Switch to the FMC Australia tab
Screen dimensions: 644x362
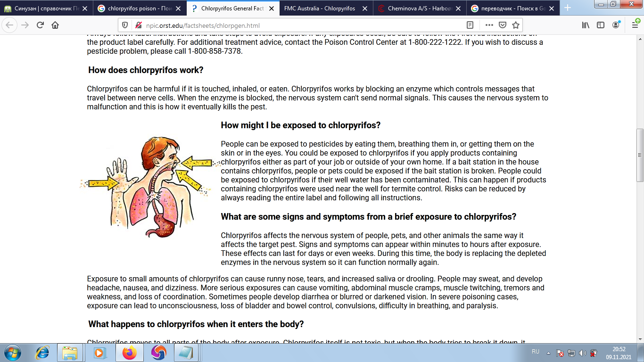tap(321, 8)
